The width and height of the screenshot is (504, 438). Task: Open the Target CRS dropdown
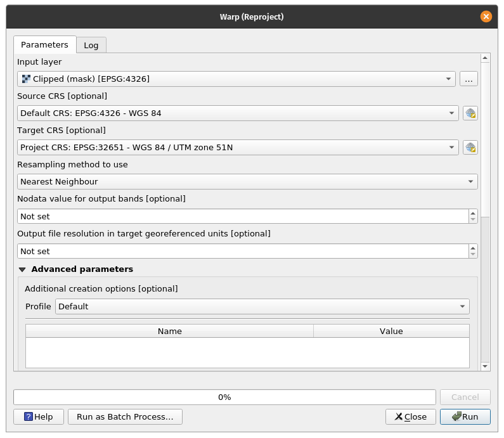(237, 148)
